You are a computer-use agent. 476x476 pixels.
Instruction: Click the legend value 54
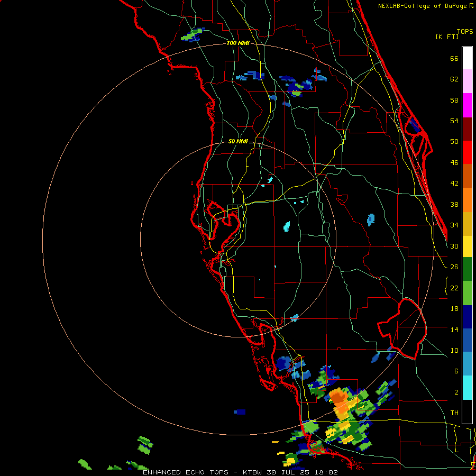click(x=454, y=121)
